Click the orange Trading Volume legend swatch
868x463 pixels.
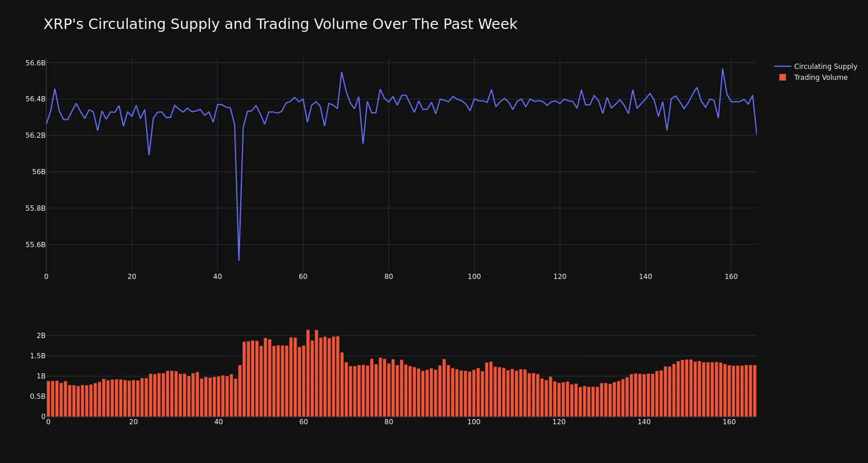[782, 78]
